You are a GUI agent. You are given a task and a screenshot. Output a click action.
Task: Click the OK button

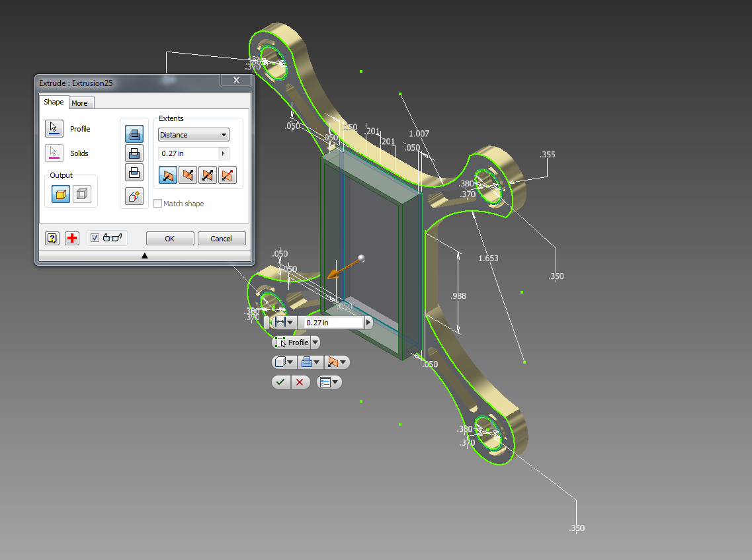coord(170,238)
